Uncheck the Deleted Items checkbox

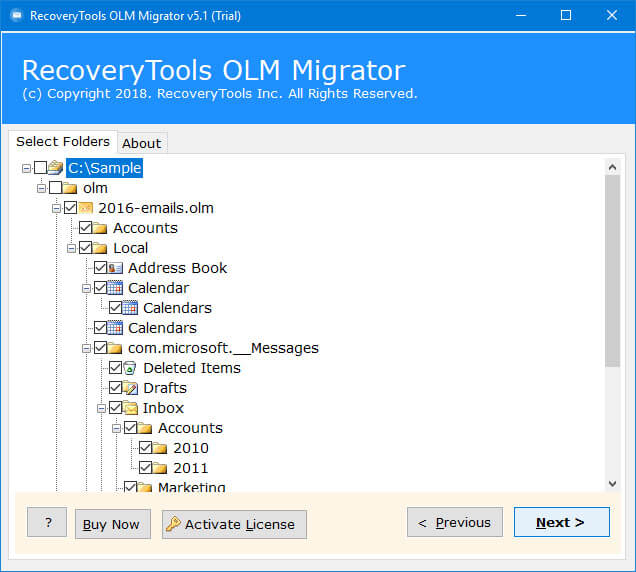[x=116, y=368]
